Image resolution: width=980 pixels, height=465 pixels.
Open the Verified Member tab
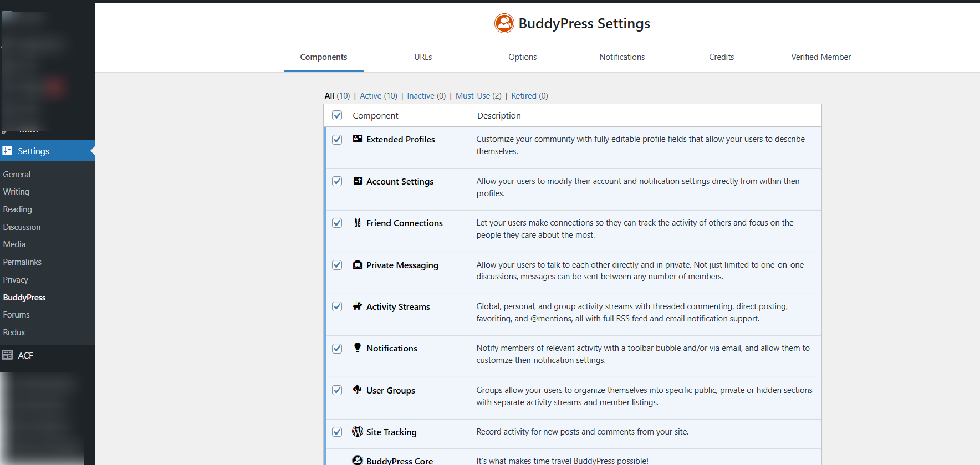click(820, 57)
